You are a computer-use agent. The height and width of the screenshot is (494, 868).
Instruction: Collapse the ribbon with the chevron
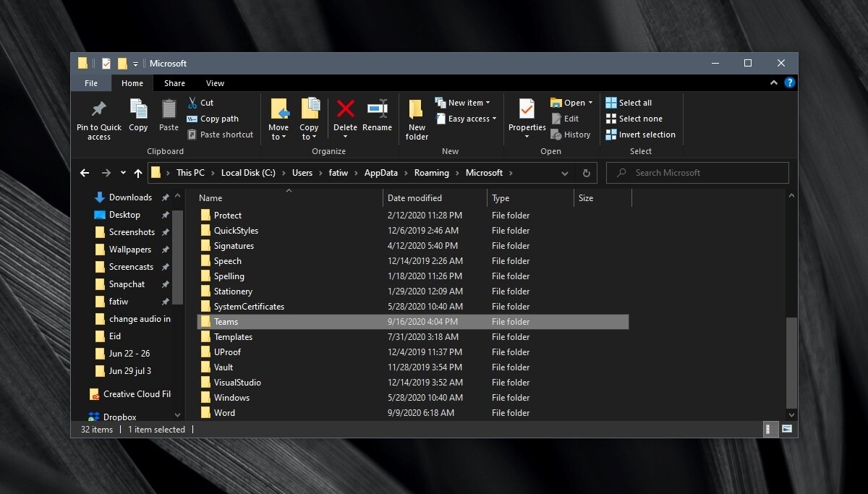pos(775,83)
